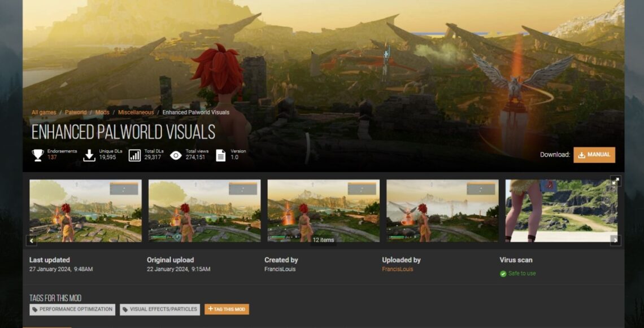Image resolution: width=644 pixels, height=328 pixels.
Task: Click the Unique DLs download icon
Action: point(89,155)
